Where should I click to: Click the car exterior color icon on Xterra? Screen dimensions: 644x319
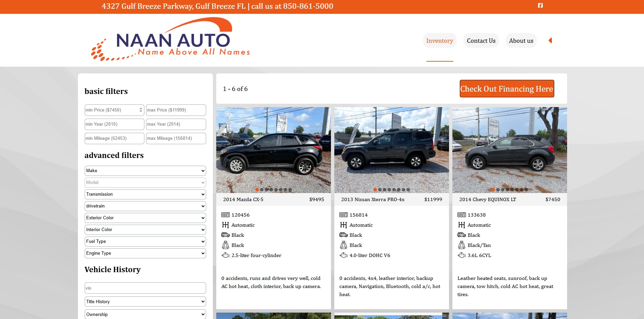point(343,235)
